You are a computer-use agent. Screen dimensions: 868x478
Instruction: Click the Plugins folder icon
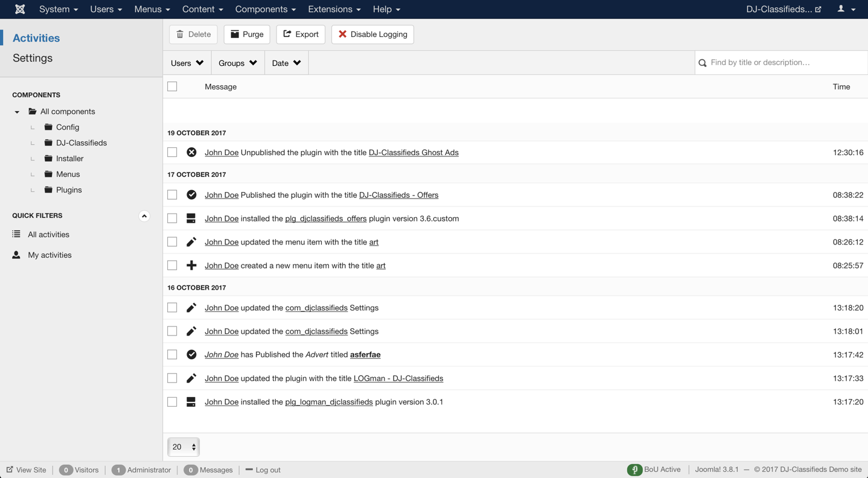(48, 190)
